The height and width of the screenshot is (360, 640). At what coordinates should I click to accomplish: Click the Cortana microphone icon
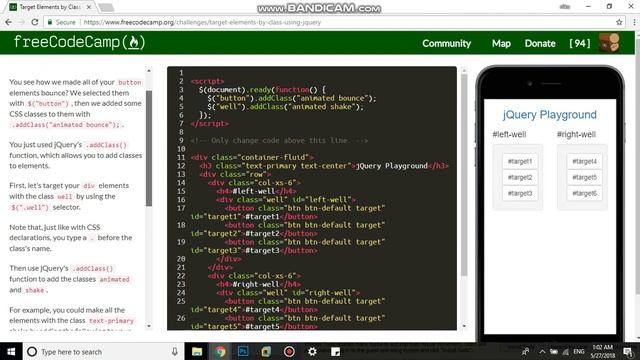[174, 351]
